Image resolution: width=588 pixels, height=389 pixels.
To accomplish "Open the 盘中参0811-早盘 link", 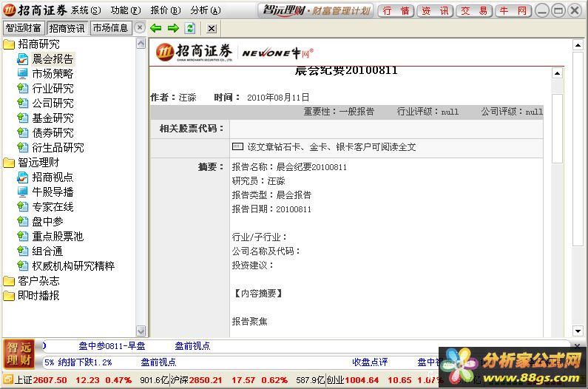I will 112,346.
